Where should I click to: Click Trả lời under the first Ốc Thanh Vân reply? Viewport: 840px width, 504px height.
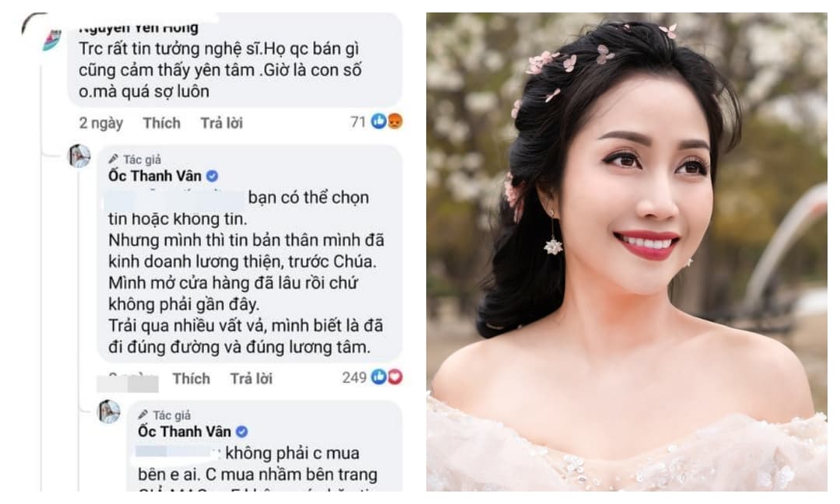click(251, 379)
